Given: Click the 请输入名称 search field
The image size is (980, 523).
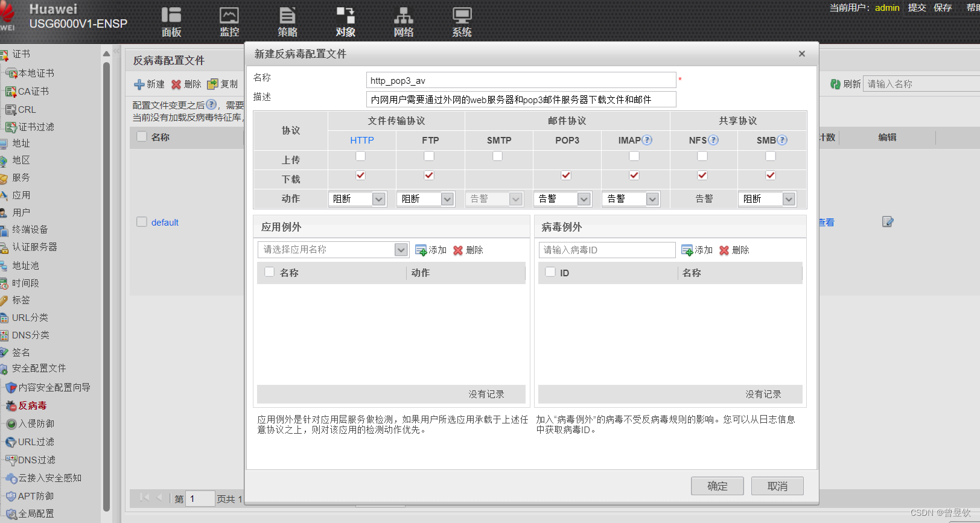Looking at the screenshot, I should 921,84.
